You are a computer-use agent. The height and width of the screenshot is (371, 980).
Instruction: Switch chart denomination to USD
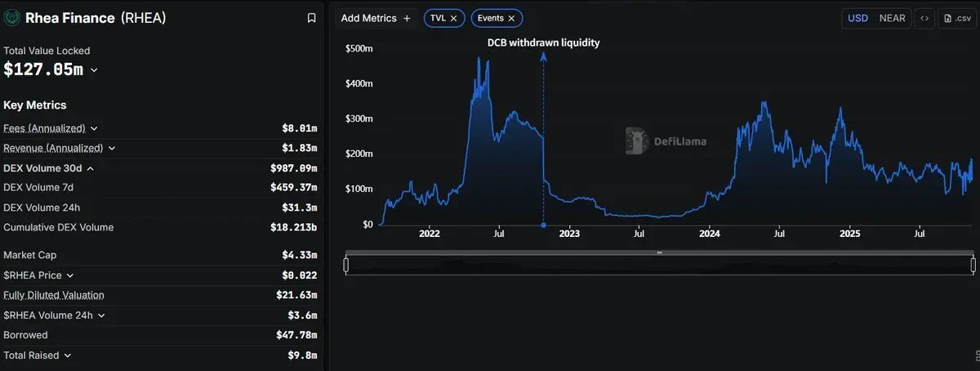coord(857,18)
